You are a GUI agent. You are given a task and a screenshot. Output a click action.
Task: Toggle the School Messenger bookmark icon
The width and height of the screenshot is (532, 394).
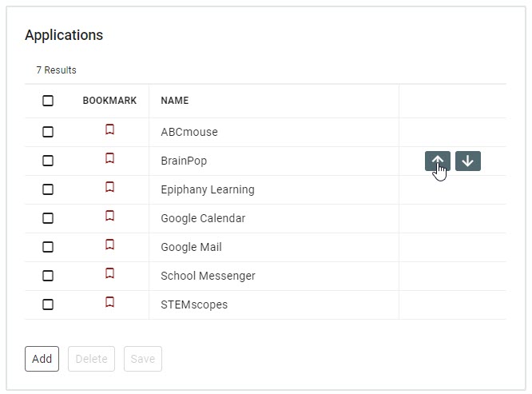[x=109, y=273]
